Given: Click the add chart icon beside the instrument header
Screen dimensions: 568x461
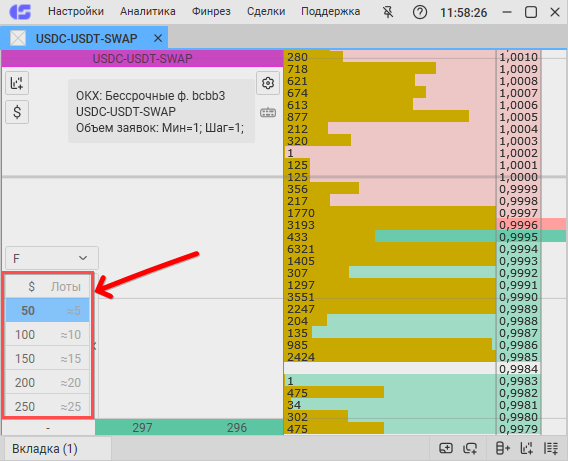Looking at the screenshot, I should coord(17,83).
